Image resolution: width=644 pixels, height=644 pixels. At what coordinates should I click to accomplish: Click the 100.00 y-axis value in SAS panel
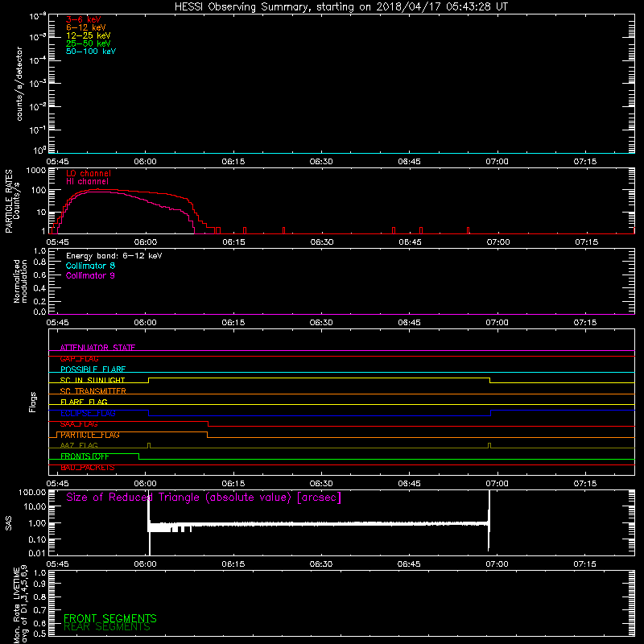[x=32, y=492]
